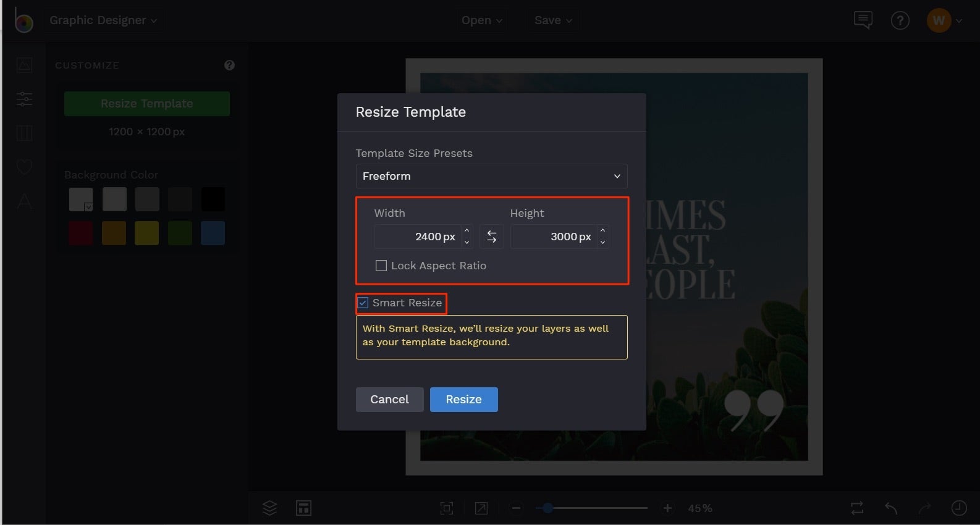Open the Templates columns sidebar icon

click(x=24, y=133)
